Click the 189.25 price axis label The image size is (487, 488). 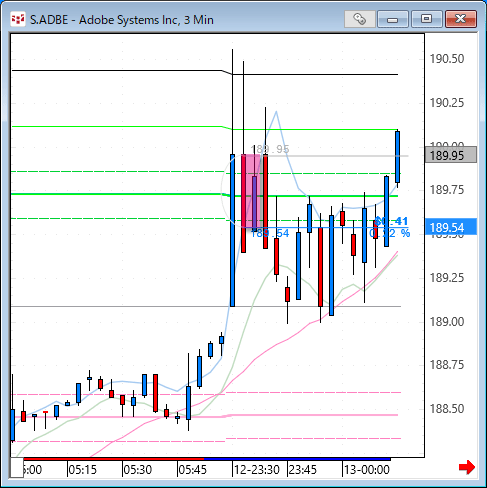(x=447, y=278)
